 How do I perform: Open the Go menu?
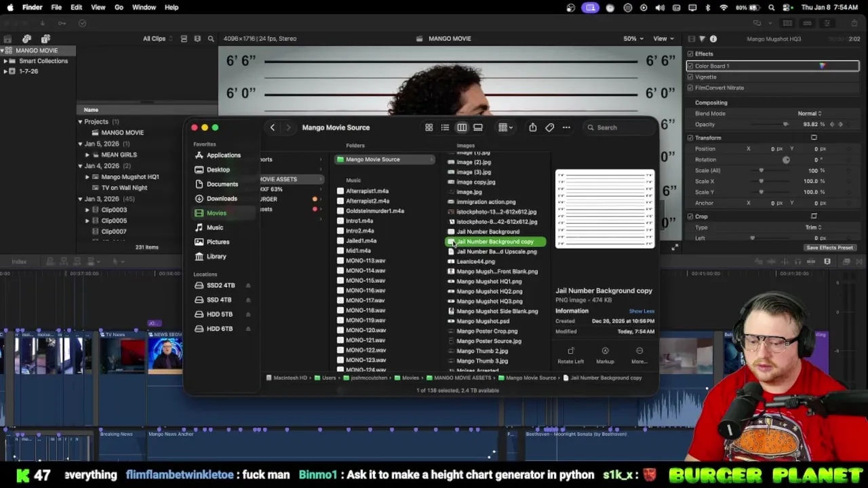click(119, 7)
